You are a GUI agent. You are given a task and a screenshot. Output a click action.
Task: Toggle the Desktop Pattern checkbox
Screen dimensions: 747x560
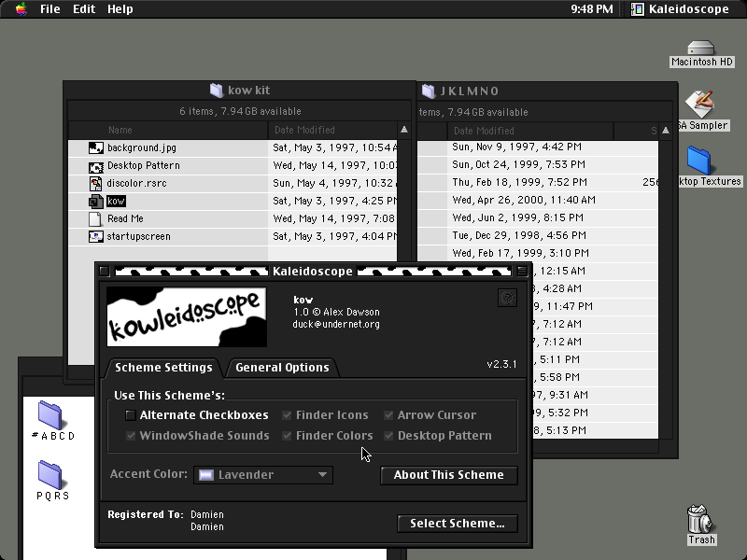[388, 436]
